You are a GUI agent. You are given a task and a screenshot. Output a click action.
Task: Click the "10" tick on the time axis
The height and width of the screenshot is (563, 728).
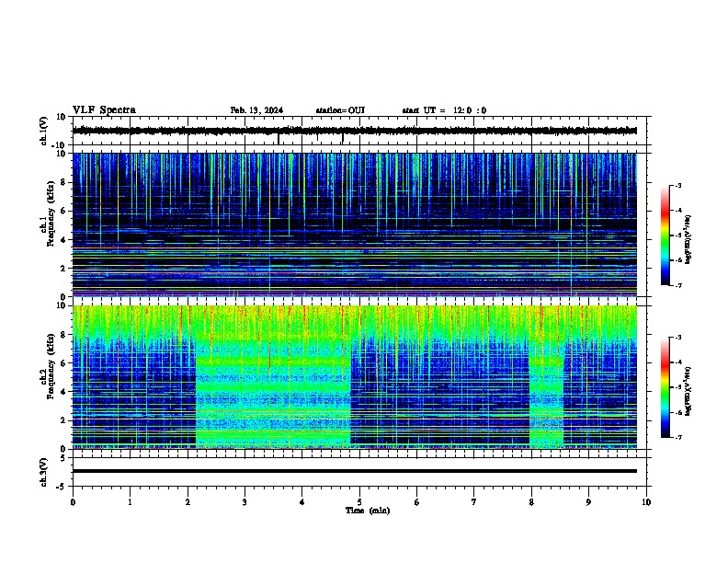coord(646,502)
